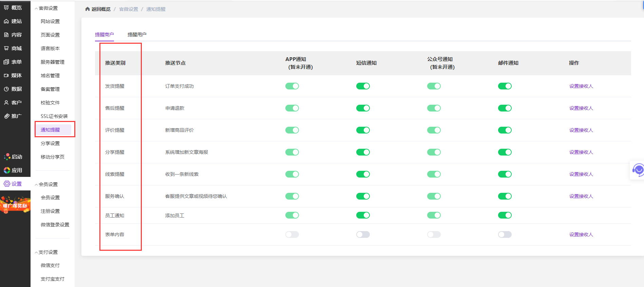Click the 概览 overview icon in sidebar
This screenshot has height=287, width=644.
[x=6, y=8]
